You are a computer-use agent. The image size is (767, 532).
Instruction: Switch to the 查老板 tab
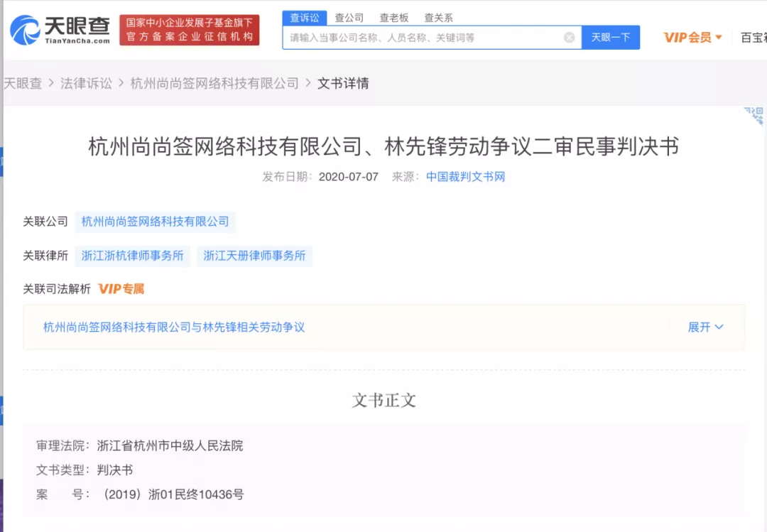393,18
